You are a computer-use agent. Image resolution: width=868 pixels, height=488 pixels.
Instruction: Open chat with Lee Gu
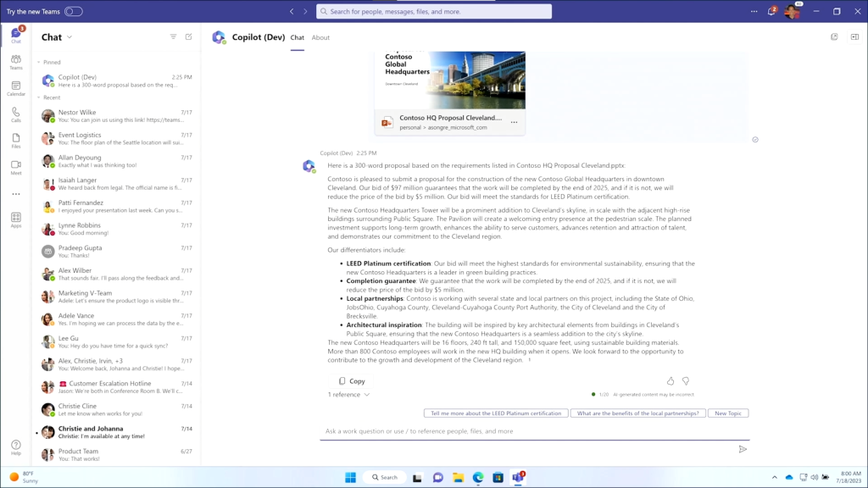117,342
